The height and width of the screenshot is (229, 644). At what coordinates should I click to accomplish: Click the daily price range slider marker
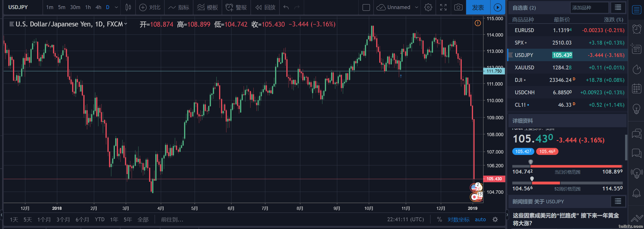tap(531, 162)
